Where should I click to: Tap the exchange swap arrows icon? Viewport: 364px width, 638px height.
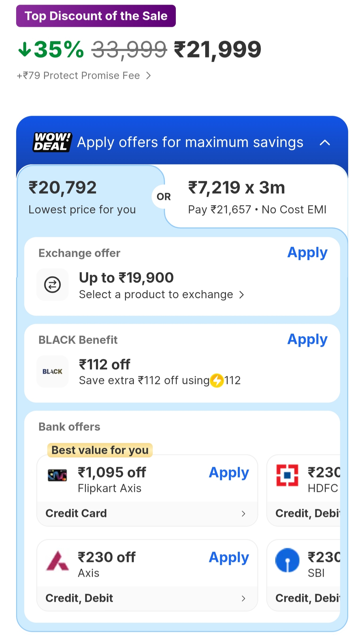[x=52, y=285]
